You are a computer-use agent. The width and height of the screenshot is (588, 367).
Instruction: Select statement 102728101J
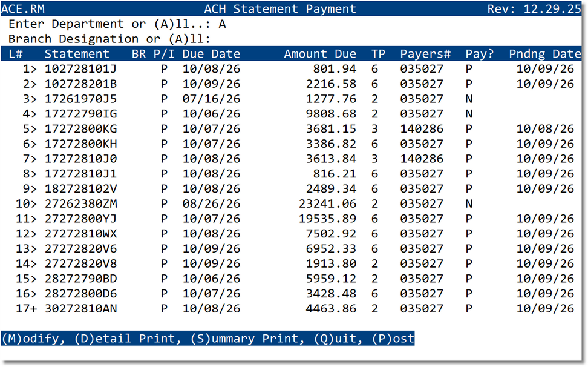coord(80,68)
